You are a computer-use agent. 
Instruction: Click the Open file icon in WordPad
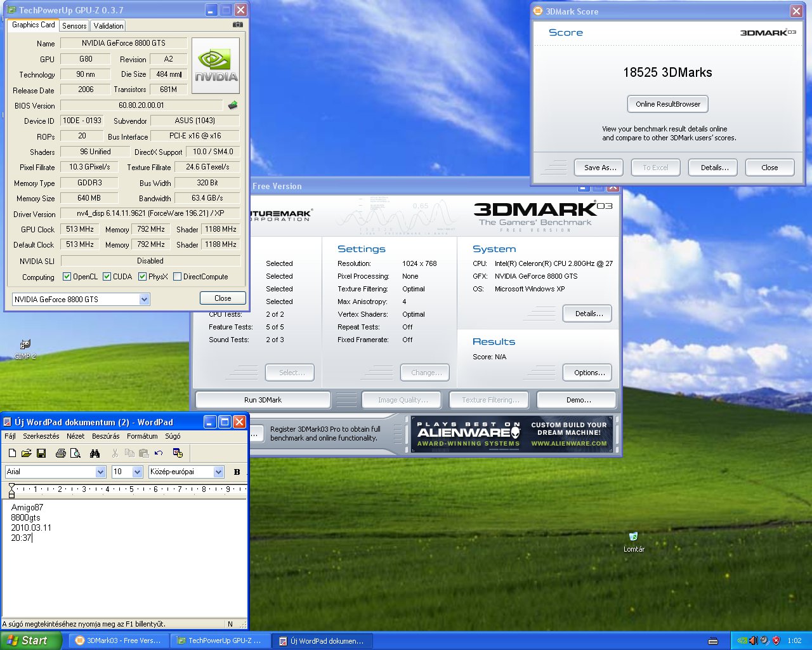[x=27, y=453]
